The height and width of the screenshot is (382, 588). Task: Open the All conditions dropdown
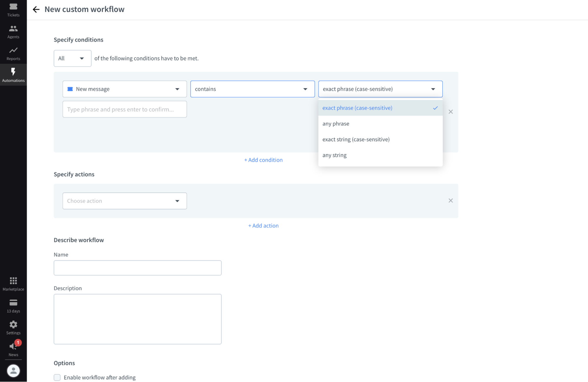point(72,58)
